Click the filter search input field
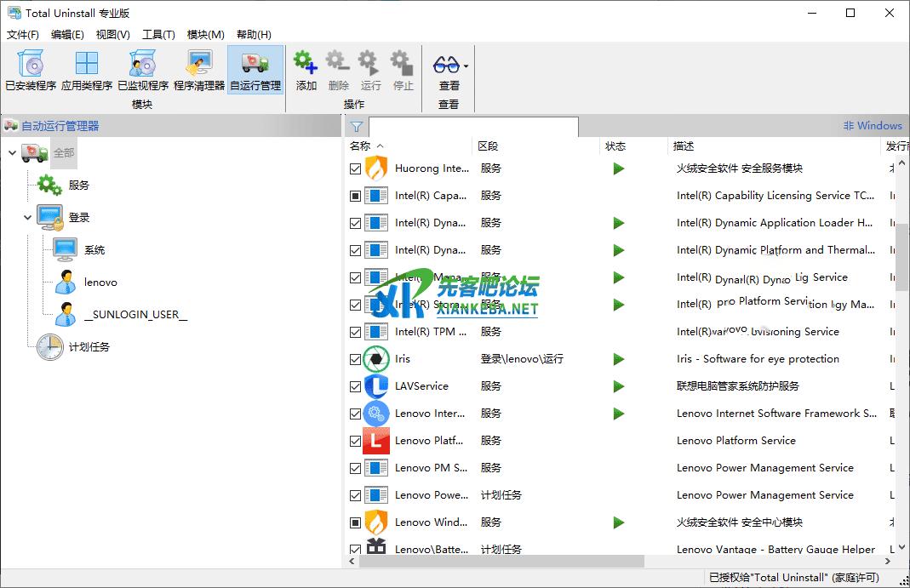 tap(473, 126)
